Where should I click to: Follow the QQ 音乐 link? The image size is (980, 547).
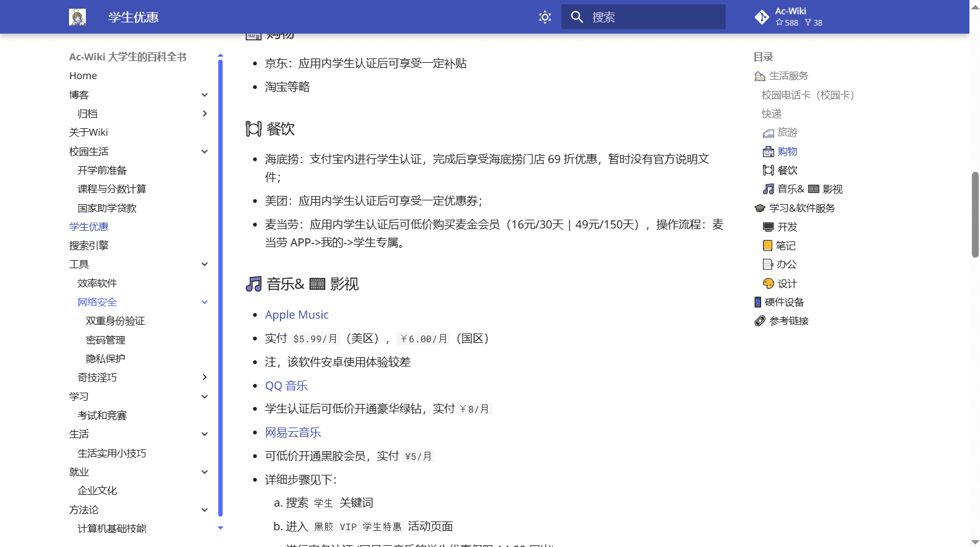tap(287, 386)
